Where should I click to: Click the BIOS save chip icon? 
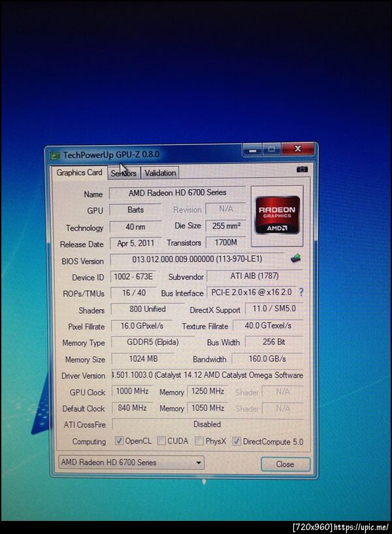pyautogui.click(x=296, y=258)
